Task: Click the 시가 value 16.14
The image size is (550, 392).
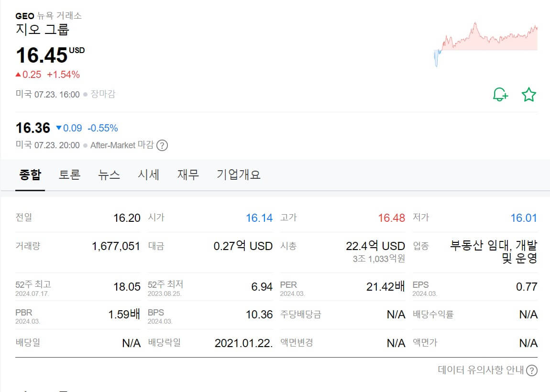Action: click(x=259, y=218)
